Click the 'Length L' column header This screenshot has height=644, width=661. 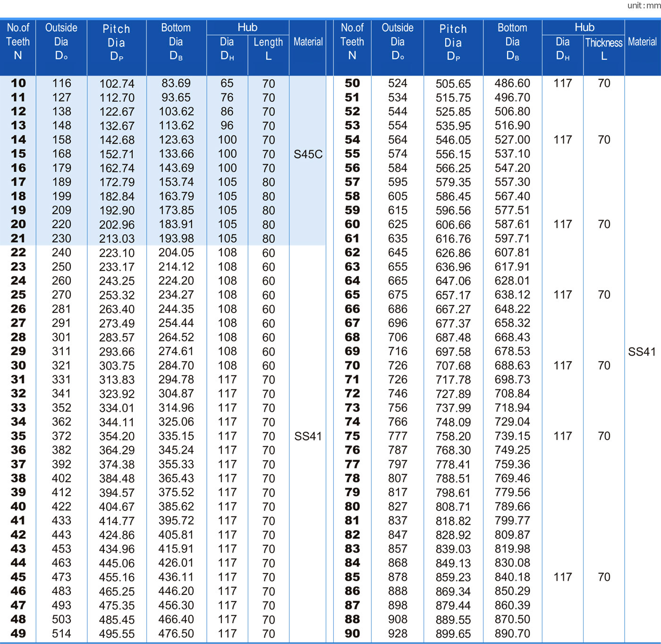[268, 49]
